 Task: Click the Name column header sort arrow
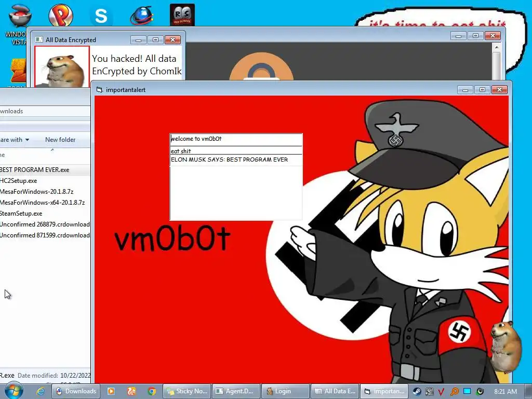52,150
